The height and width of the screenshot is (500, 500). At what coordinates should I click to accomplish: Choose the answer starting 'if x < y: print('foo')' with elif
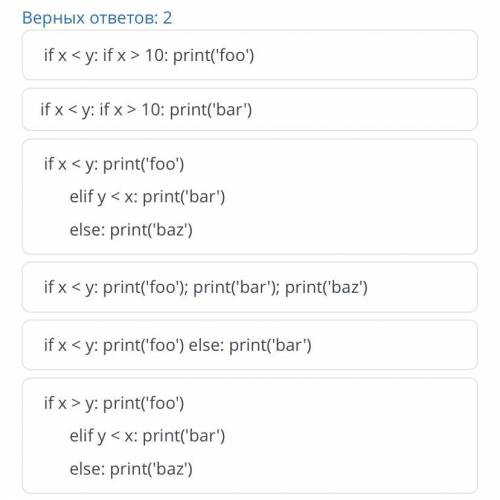250,197
